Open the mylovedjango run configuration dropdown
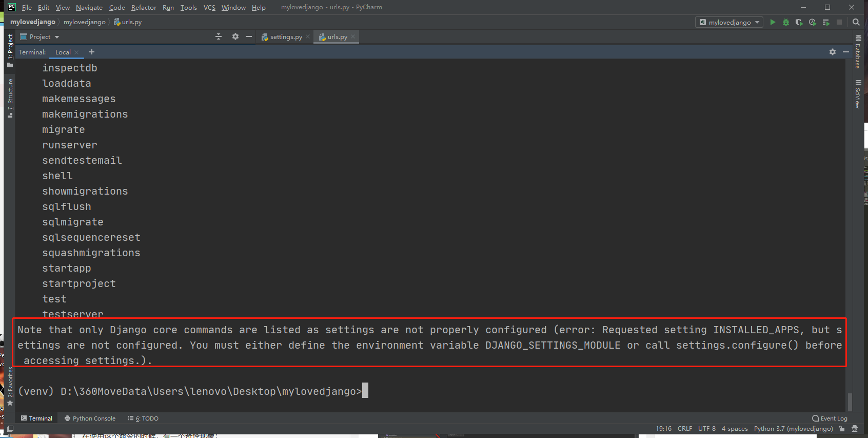 pyautogui.click(x=729, y=22)
